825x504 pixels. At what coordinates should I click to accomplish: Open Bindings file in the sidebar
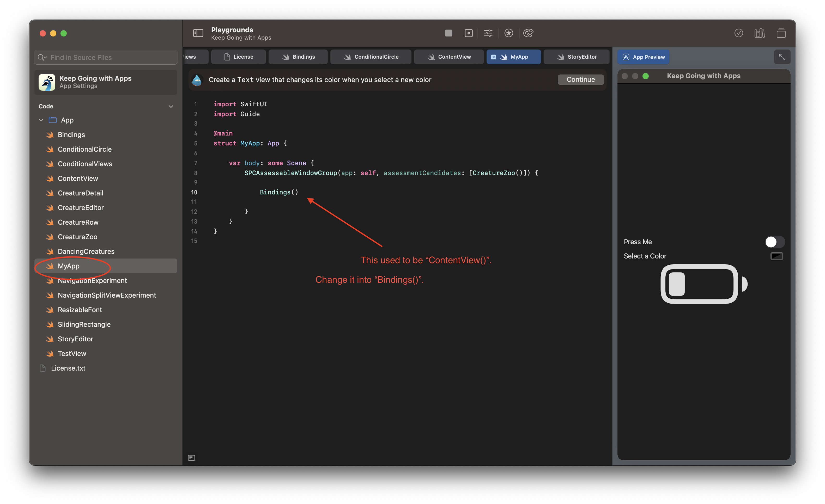coord(106,134)
